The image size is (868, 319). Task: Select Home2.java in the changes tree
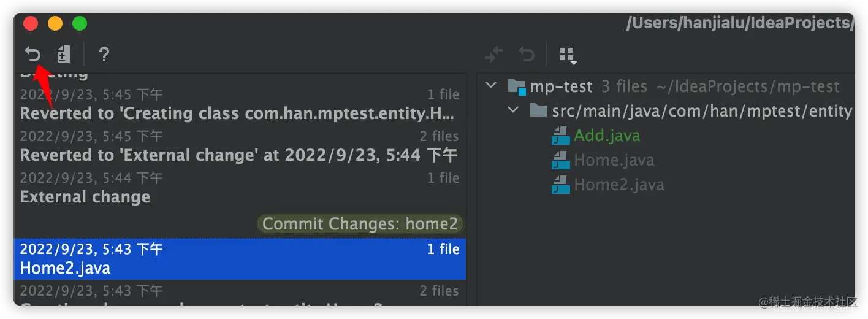(619, 185)
